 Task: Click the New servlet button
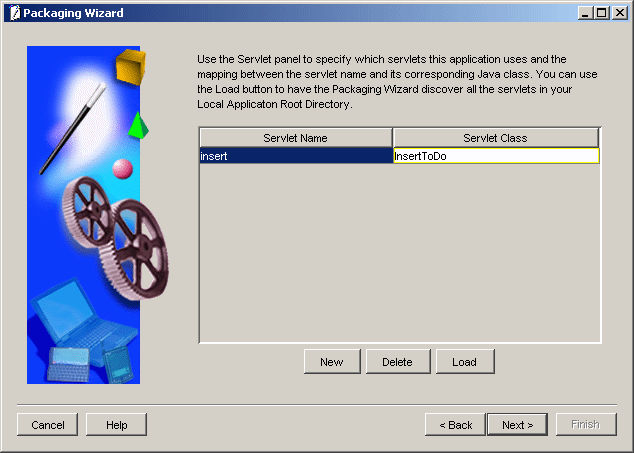pyautogui.click(x=332, y=362)
